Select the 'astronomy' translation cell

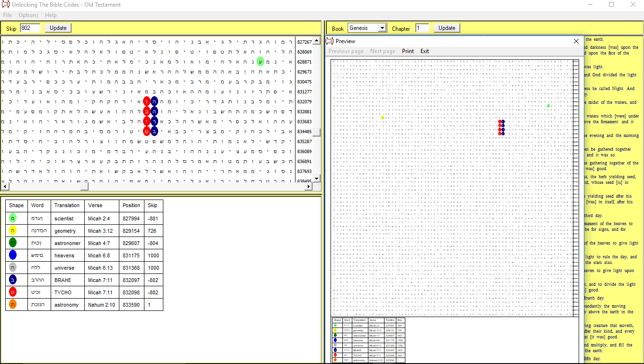tap(68, 305)
